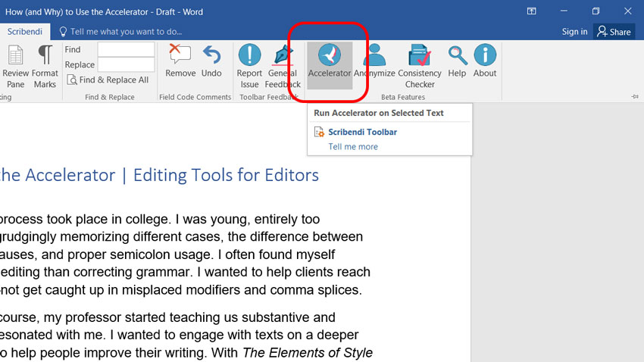Screen dimensions: 644x362
Task: Pin the ribbon open
Action: [635, 96]
